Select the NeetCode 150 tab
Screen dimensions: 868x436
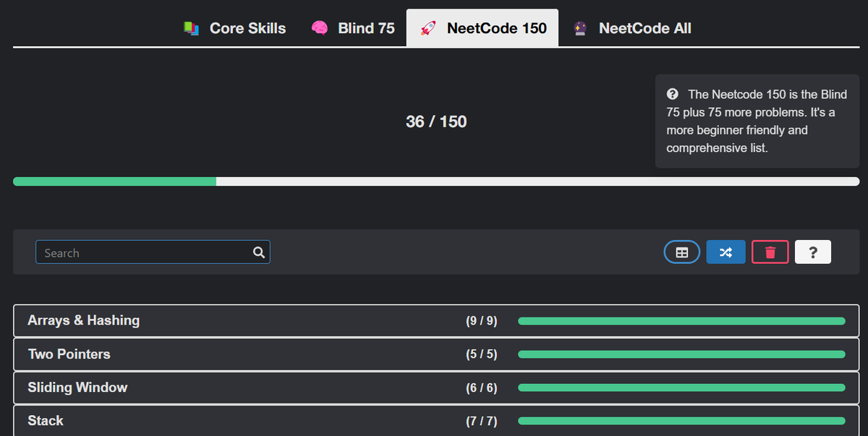click(482, 28)
